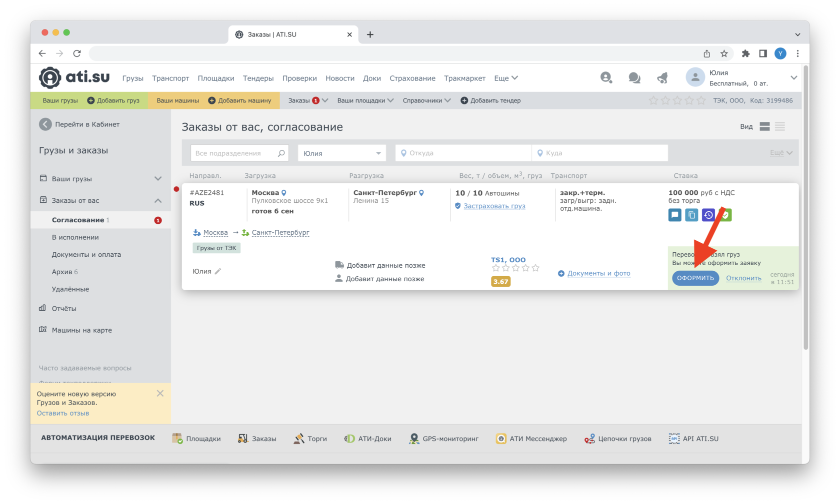840x504 pixels.
Task: Click the ОФОРМИТЬ button
Action: point(695,278)
